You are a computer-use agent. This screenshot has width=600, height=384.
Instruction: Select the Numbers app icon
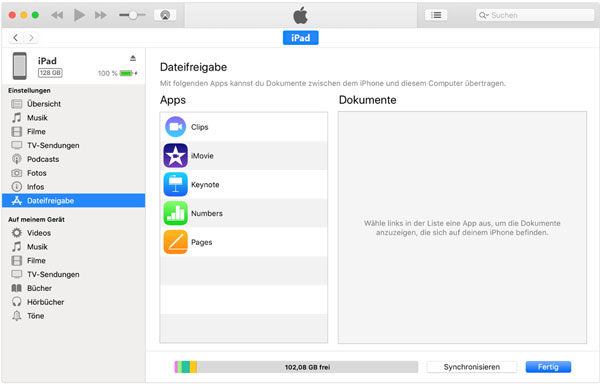(x=175, y=213)
